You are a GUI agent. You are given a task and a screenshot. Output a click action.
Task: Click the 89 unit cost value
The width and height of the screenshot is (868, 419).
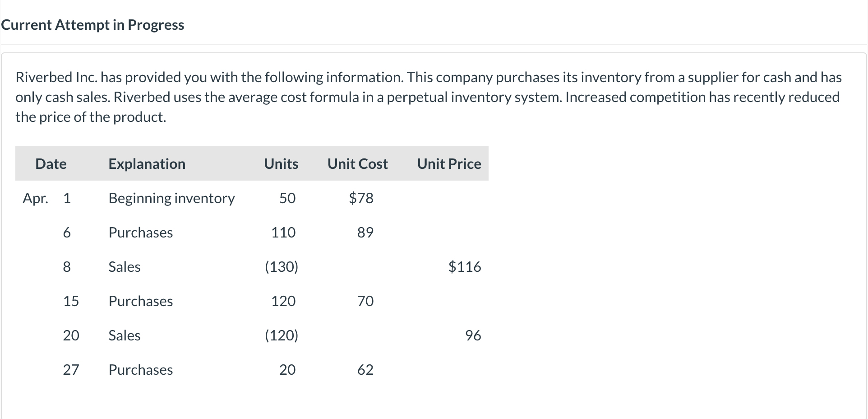point(365,233)
